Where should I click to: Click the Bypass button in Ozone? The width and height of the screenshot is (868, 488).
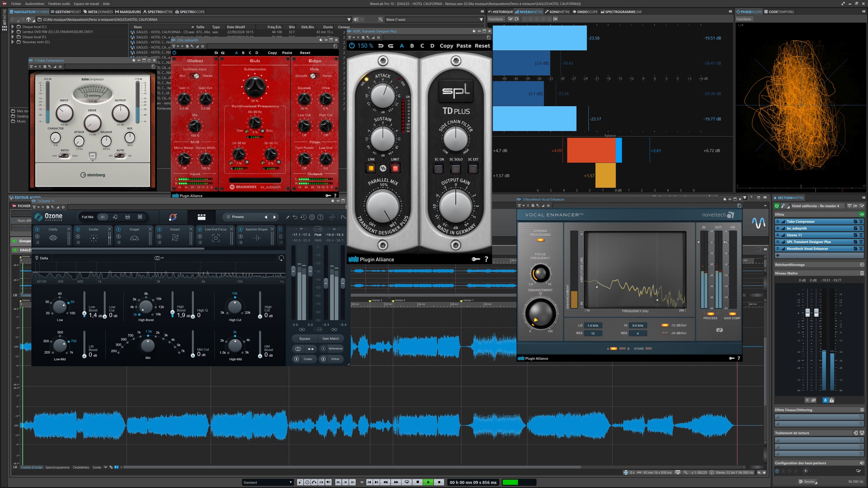click(305, 338)
